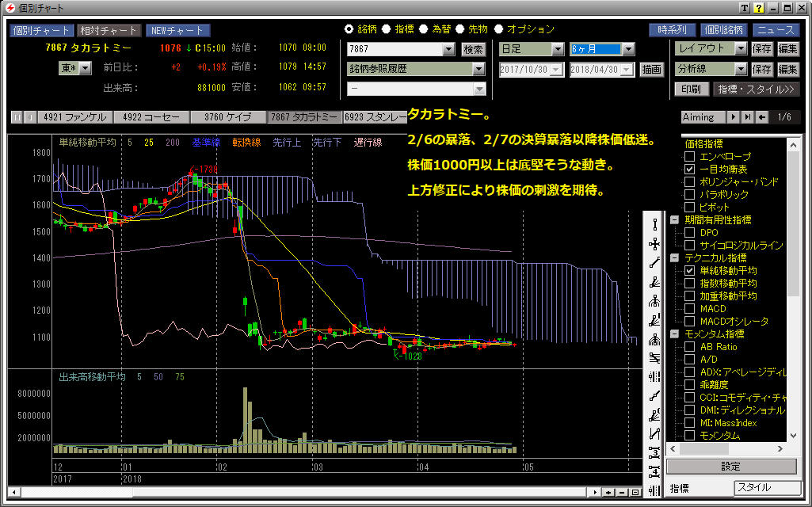Click the back arrow beside 1/6

click(762, 117)
